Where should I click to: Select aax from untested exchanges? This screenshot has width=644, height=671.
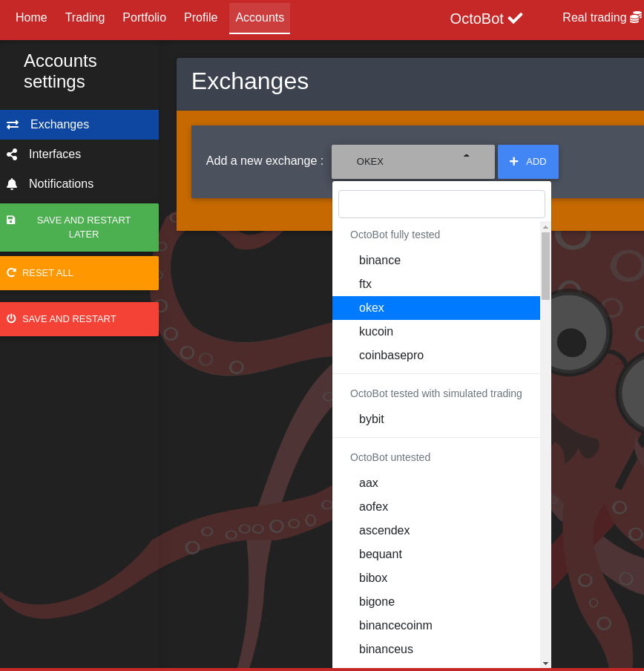(436, 482)
